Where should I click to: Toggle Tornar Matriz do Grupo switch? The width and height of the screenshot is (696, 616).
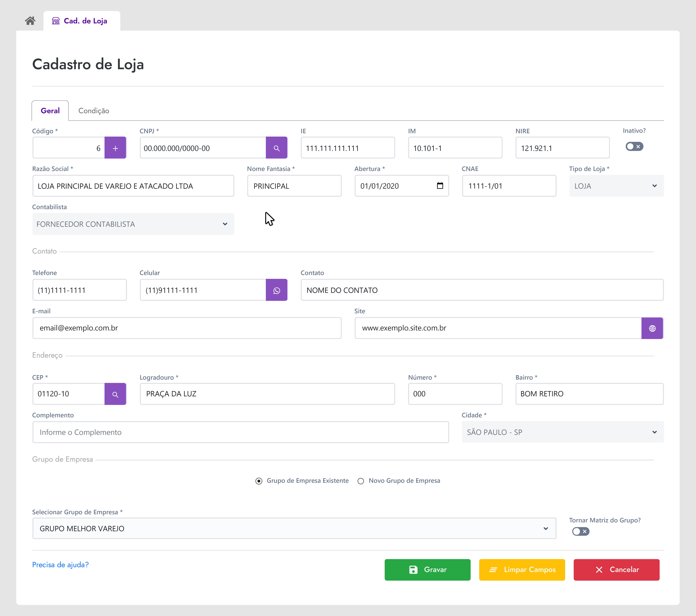(581, 532)
